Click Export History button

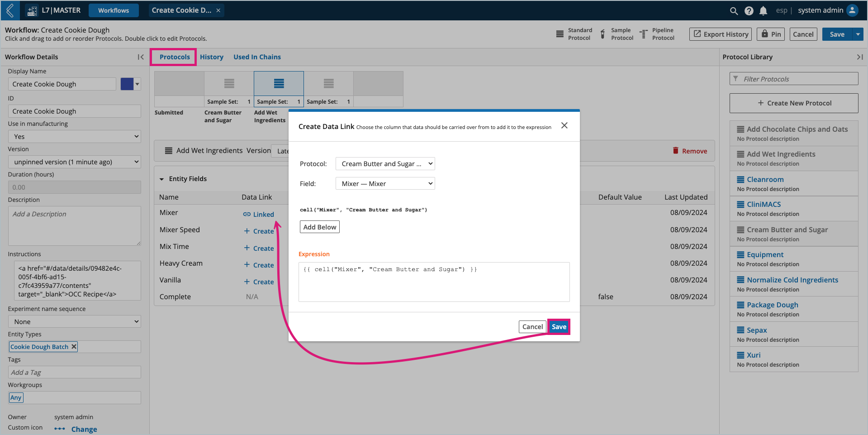click(x=721, y=34)
